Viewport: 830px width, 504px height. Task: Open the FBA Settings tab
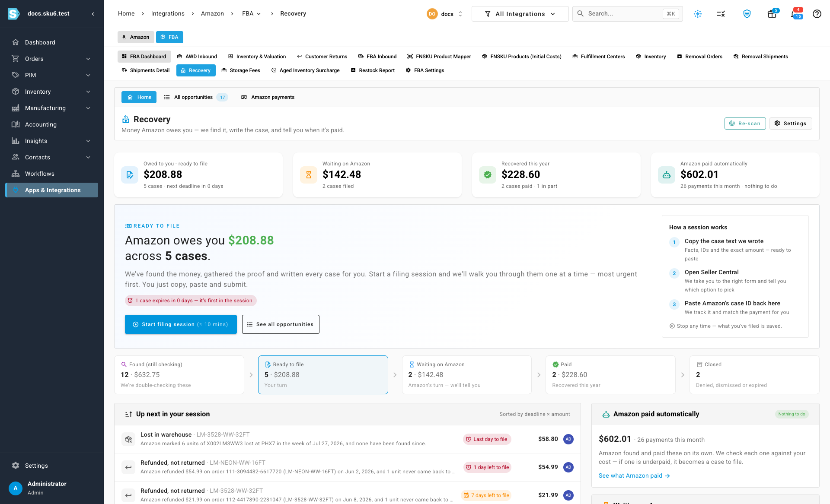coord(425,70)
